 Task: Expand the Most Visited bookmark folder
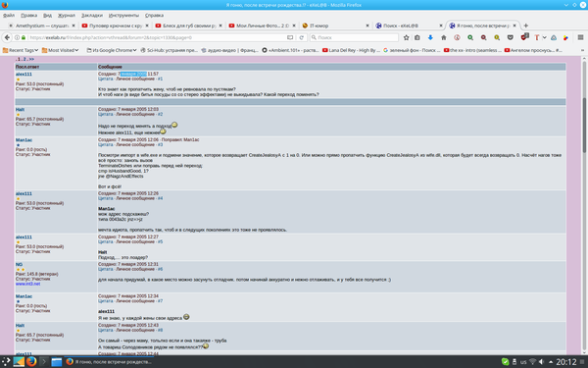(x=60, y=50)
